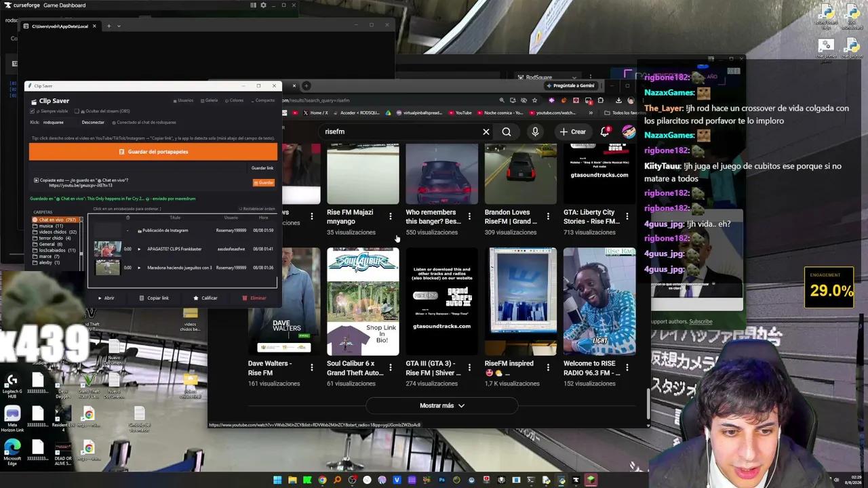
Task: Click the Calificar button
Action: tap(205, 298)
